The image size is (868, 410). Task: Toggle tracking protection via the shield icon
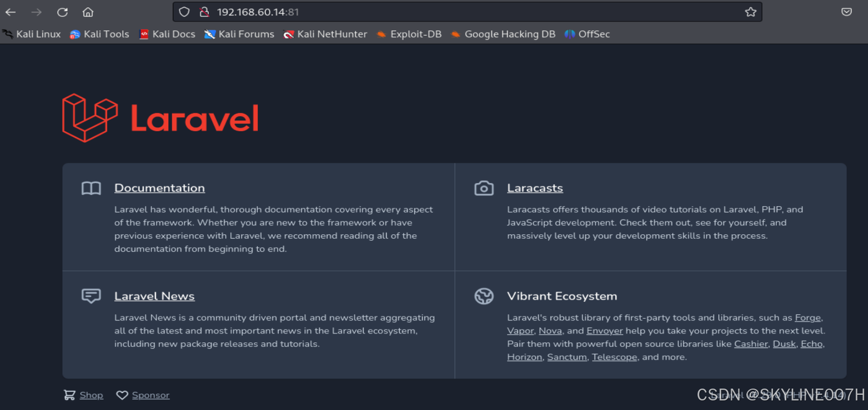184,11
